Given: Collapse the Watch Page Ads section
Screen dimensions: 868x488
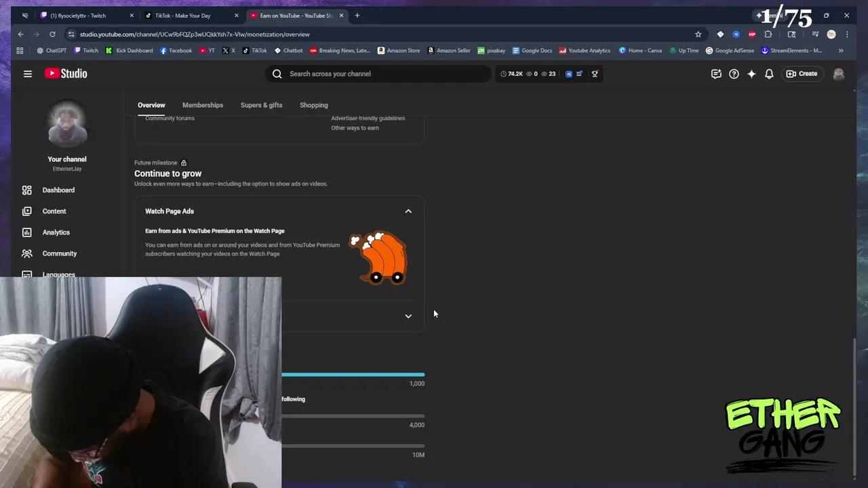Looking at the screenshot, I should point(408,211).
